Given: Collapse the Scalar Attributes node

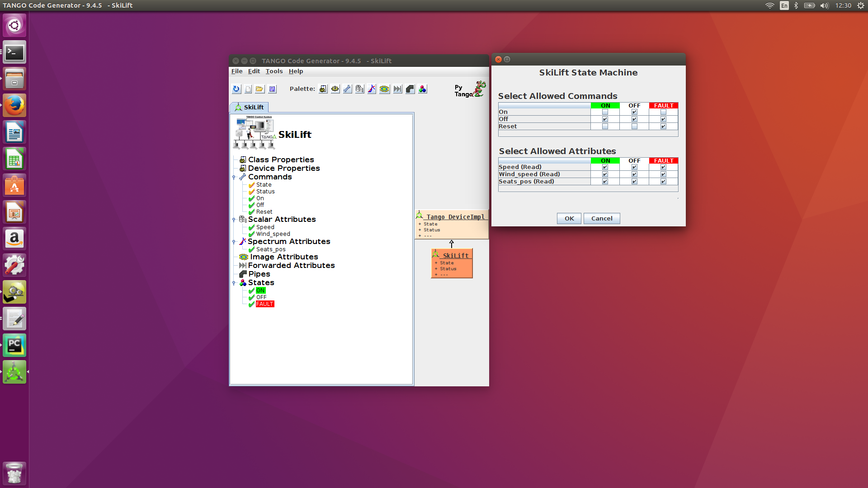Looking at the screenshot, I should 234,220.
